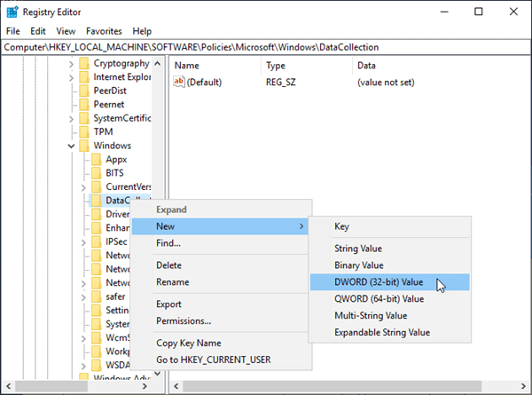Image resolution: width=532 pixels, height=395 pixels.
Task: Select the Appx key label
Action: click(x=116, y=159)
